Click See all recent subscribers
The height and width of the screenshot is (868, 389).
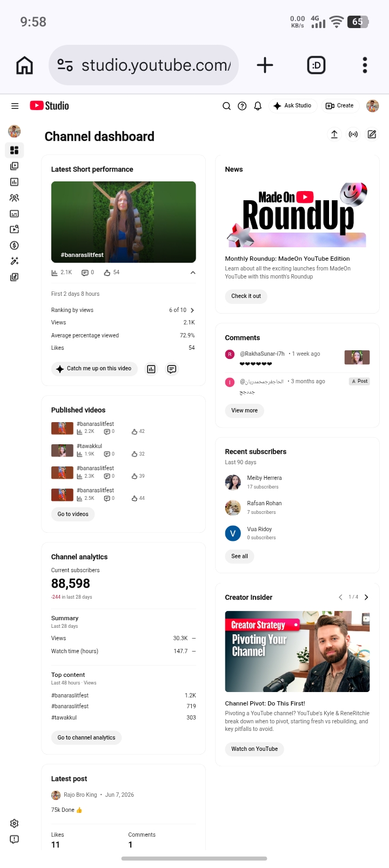pyautogui.click(x=240, y=557)
